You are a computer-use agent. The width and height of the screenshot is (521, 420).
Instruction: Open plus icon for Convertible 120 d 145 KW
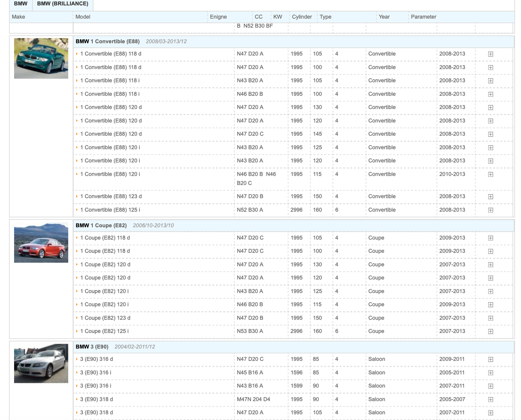click(x=490, y=134)
